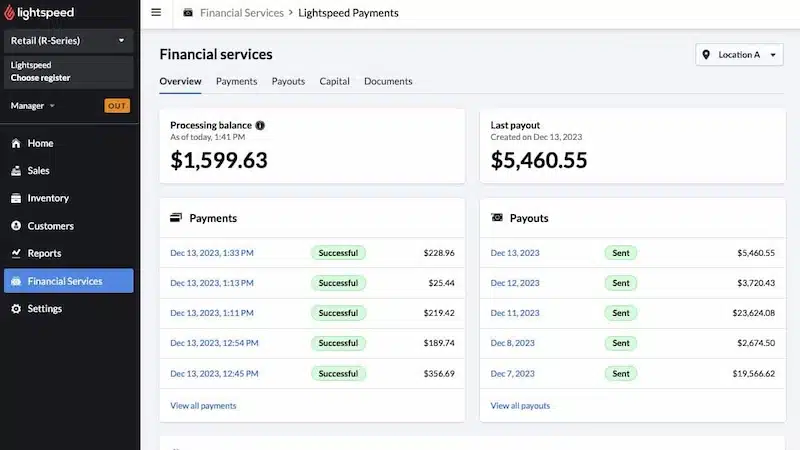Open the Dec 12, 2023 payout
The image size is (800, 450).
click(x=515, y=283)
